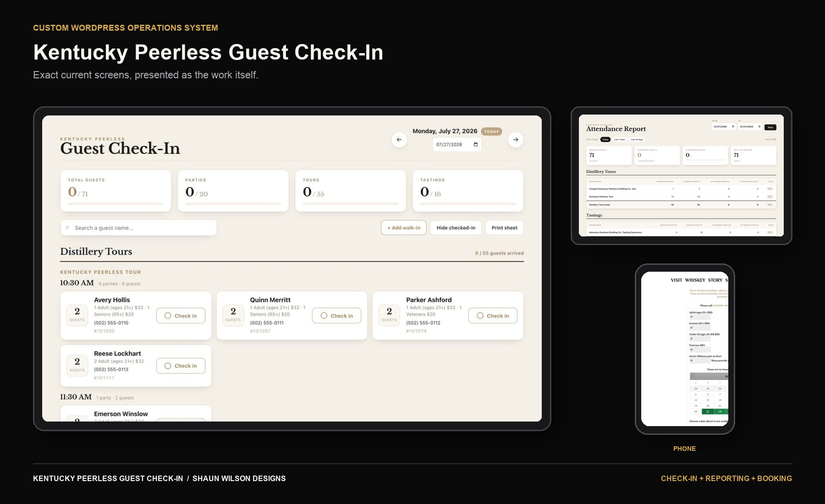This screenshot has height=504, width=825.
Task: Click Veterans quantity field on phone
Action: click(x=700, y=350)
